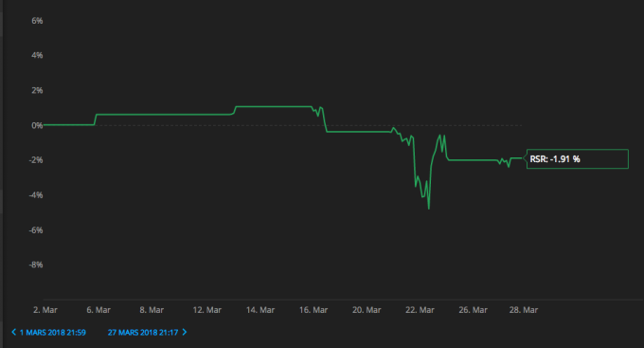Click the 14. Mar date label

pyautogui.click(x=260, y=310)
